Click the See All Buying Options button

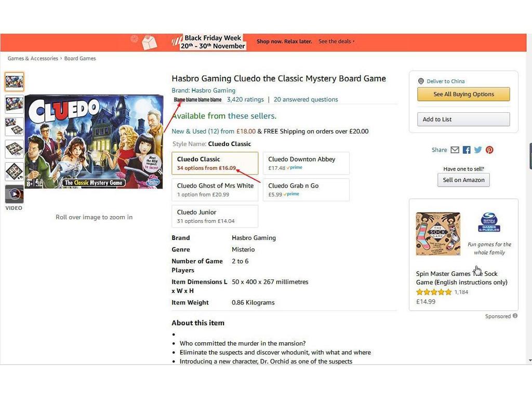click(x=463, y=94)
